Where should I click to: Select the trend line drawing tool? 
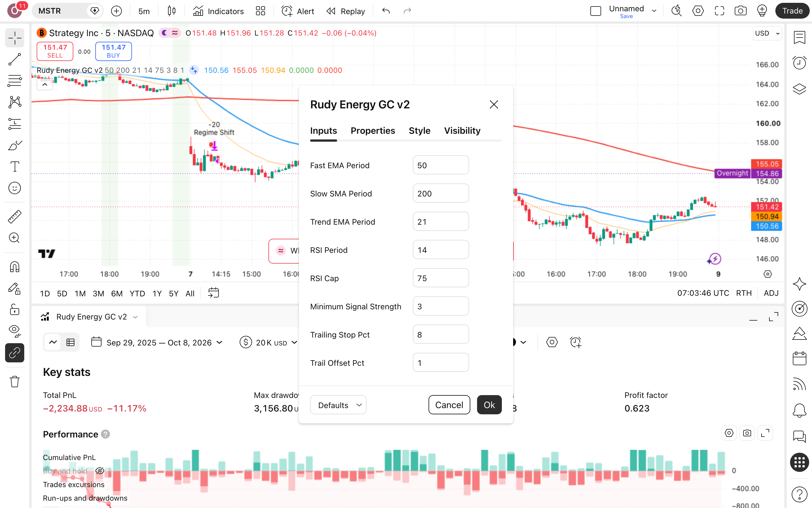[x=14, y=60]
